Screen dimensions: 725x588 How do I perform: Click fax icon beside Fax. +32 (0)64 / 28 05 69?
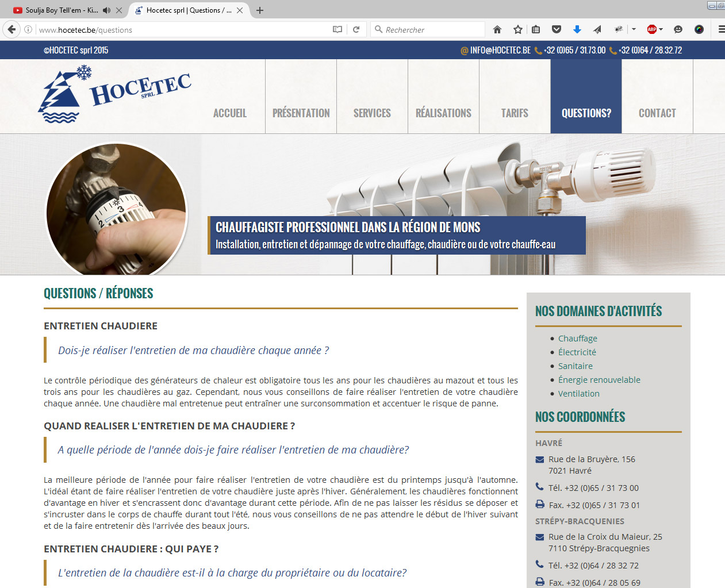point(540,582)
